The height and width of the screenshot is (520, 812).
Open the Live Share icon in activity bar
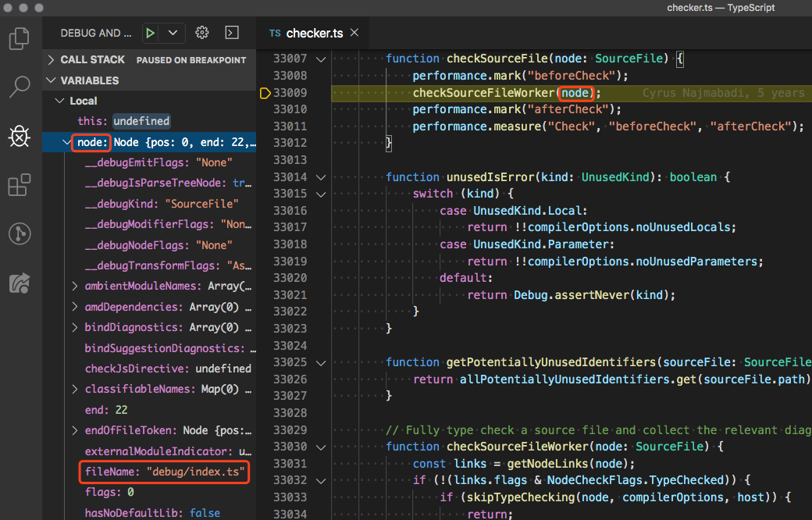[x=20, y=283]
